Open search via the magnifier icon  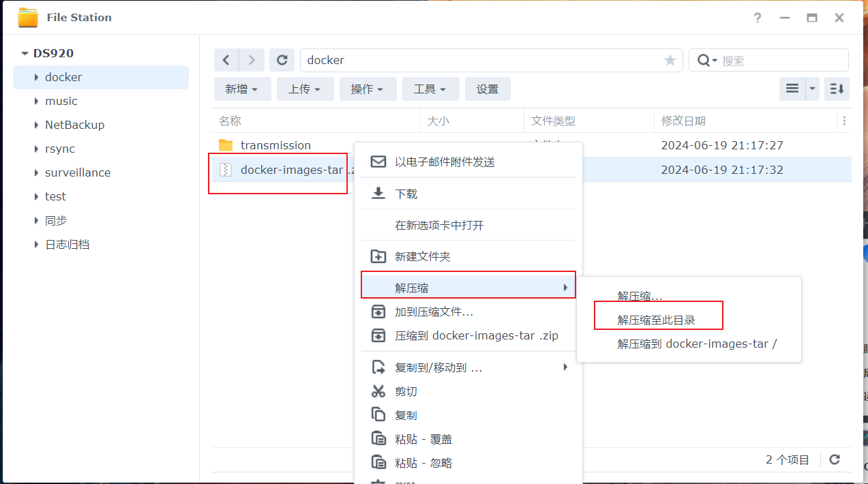click(x=704, y=60)
